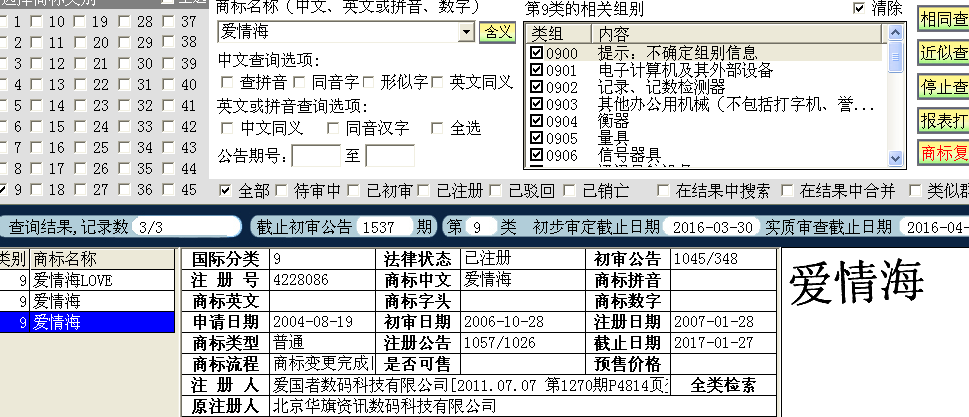Tick class 42 checkbox
Screen dimensions: 969x417
tap(168, 127)
